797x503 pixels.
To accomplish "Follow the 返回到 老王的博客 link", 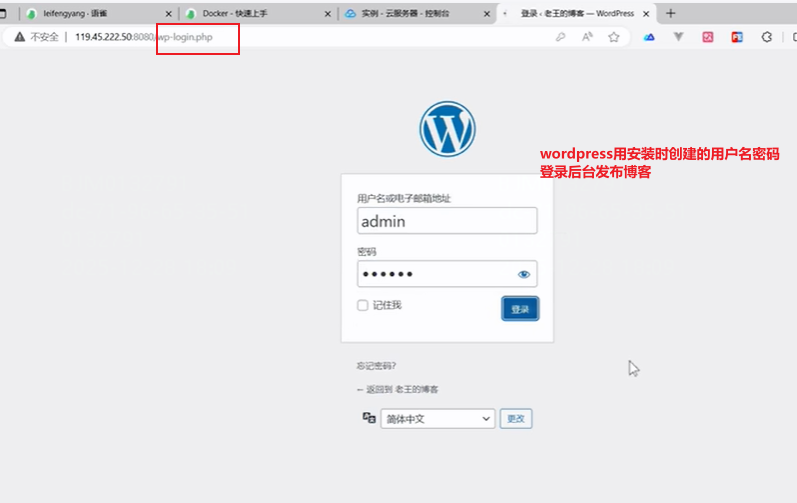I will 397,390.
